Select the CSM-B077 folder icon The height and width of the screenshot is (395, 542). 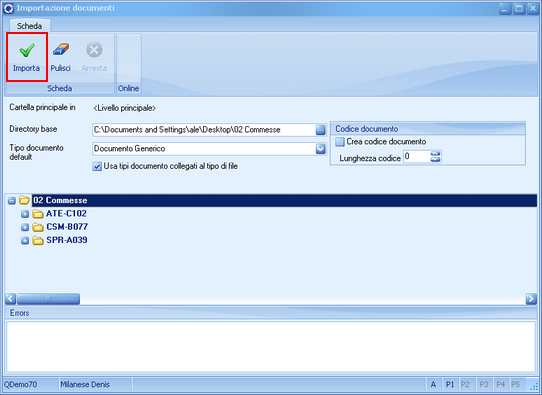(38, 227)
